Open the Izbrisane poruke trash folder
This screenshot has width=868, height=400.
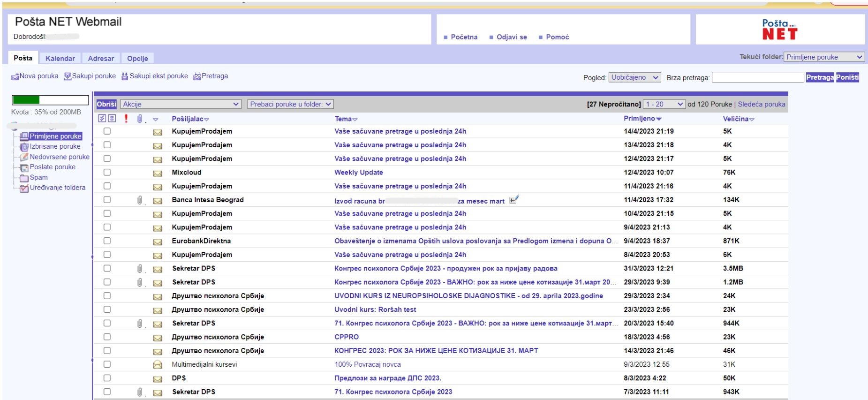[55, 146]
